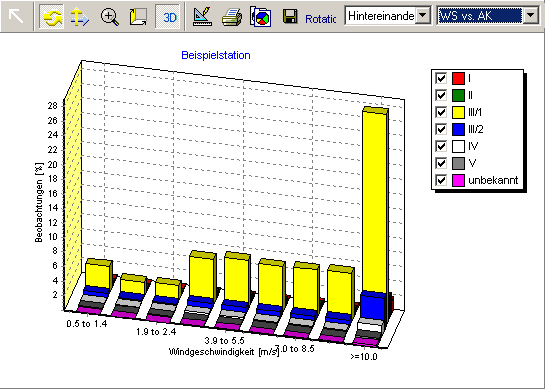This screenshot has width=545, height=389.
Task: Disable the unbekannt series checkbox
Action: (441, 180)
